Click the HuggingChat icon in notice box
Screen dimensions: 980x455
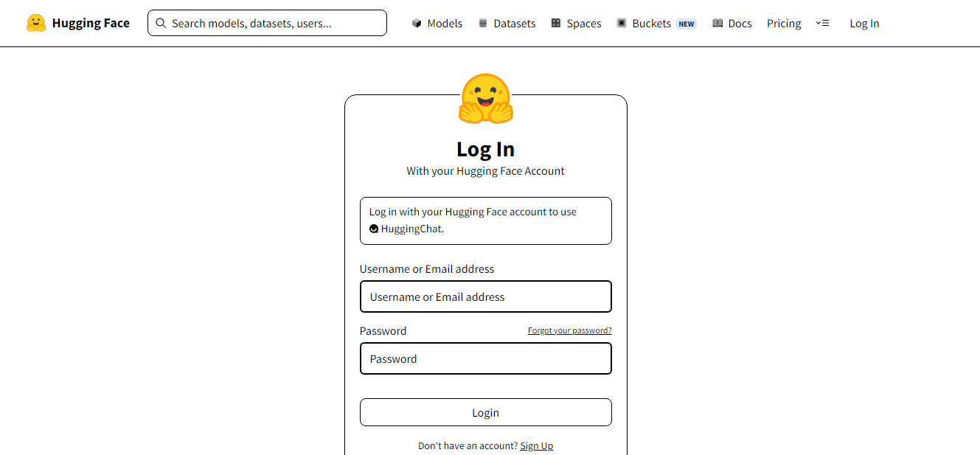point(374,229)
